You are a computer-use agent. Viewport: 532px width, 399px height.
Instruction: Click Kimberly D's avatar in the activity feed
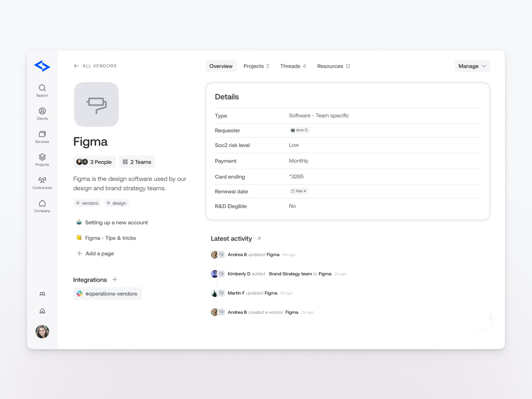(214, 273)
